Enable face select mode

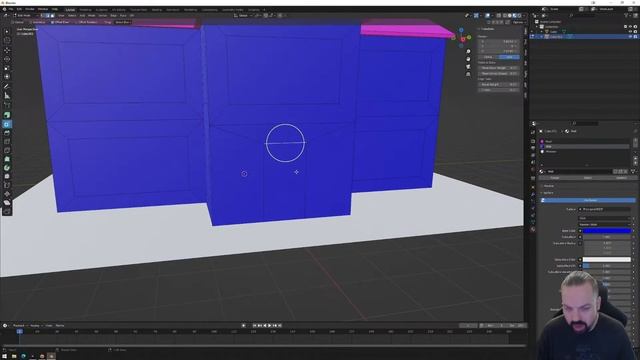coord(52,16)
